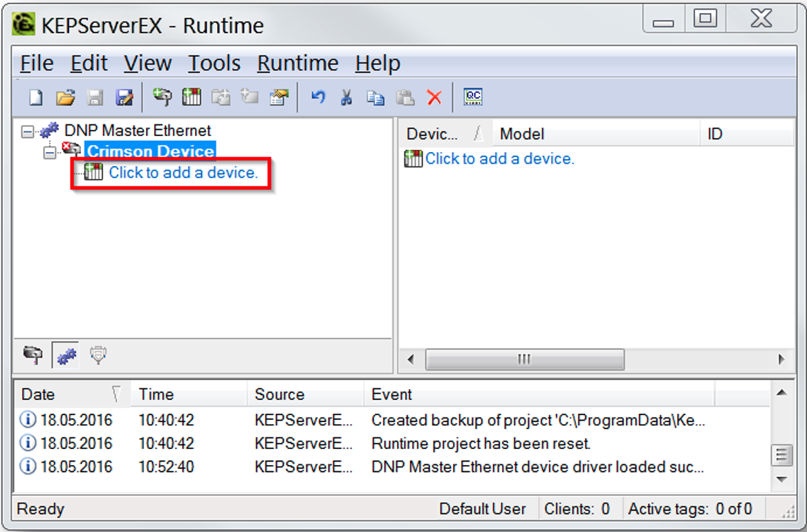The height and width of the screenshot is (532, 807).
Task: Select the 'DNP Master Ethernet device driver loaded' event
Action: click(x=537, y=467)
